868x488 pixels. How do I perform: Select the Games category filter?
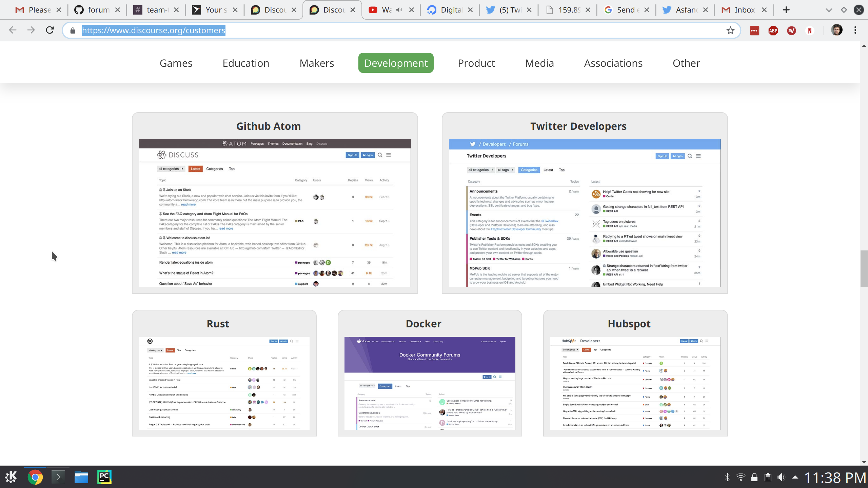coord(176,63)
